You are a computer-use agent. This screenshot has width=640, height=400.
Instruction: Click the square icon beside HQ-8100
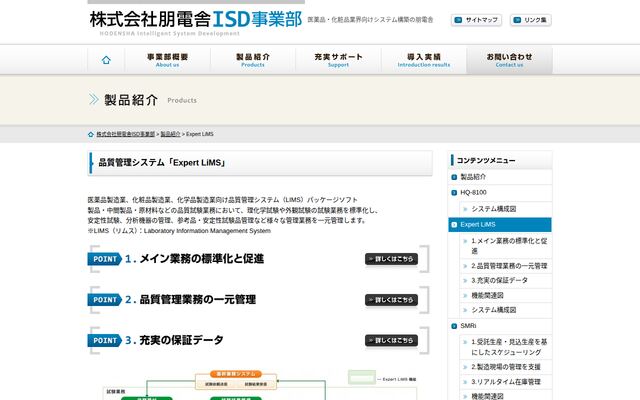(454, 193)
